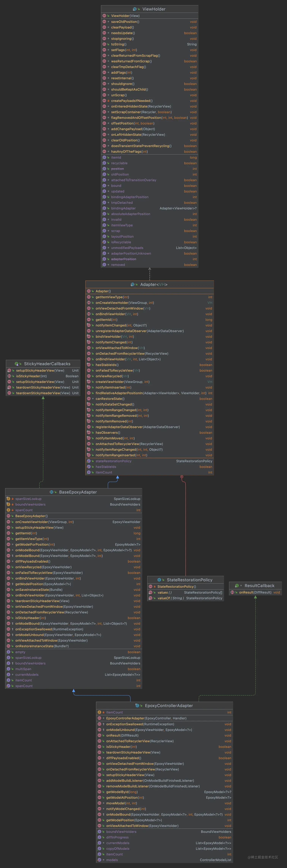Select the Adapter() constructor row
This screenshot has height=868, width=287.
tap(150, 291)
